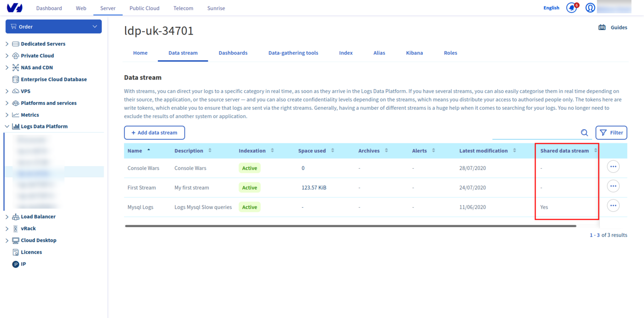Click the OVH logo icon
The width and height of the screenshot is (644, 318).
[x=15, y=8]
